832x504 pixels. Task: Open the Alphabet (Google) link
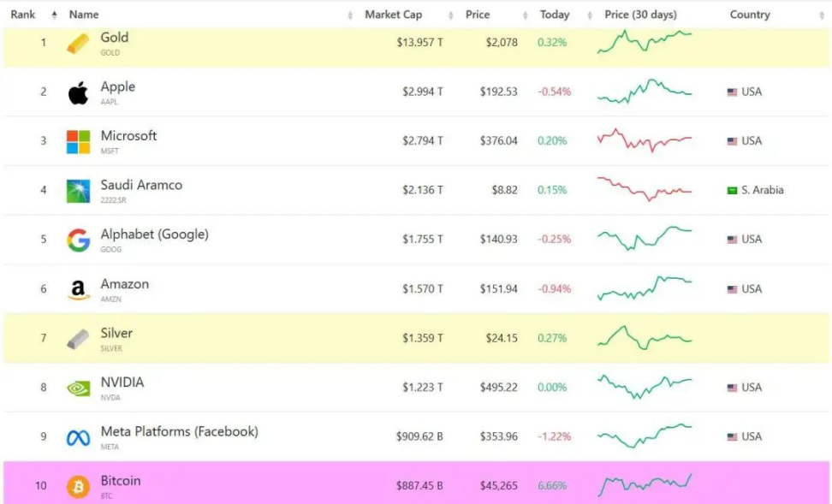tap(154, 234)
